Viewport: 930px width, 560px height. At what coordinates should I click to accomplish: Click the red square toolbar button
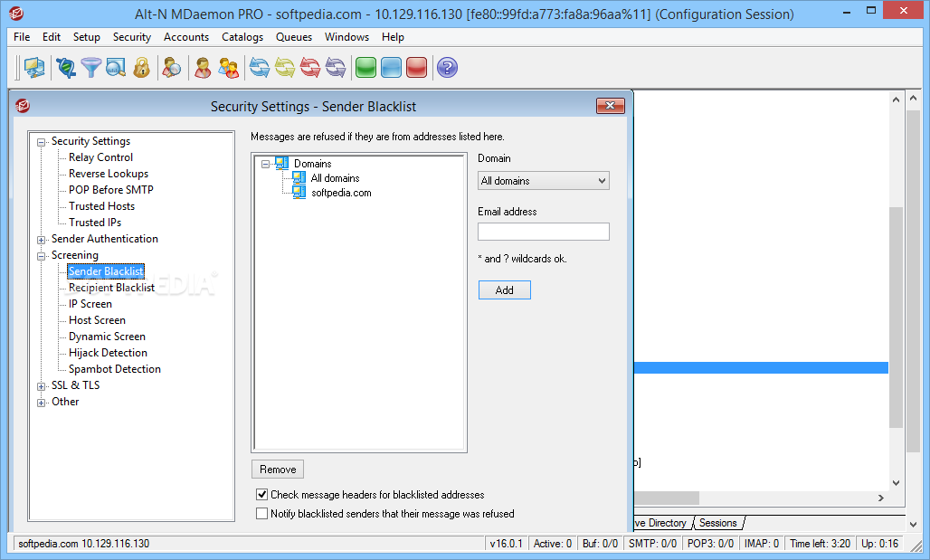[x=417, y=68]
